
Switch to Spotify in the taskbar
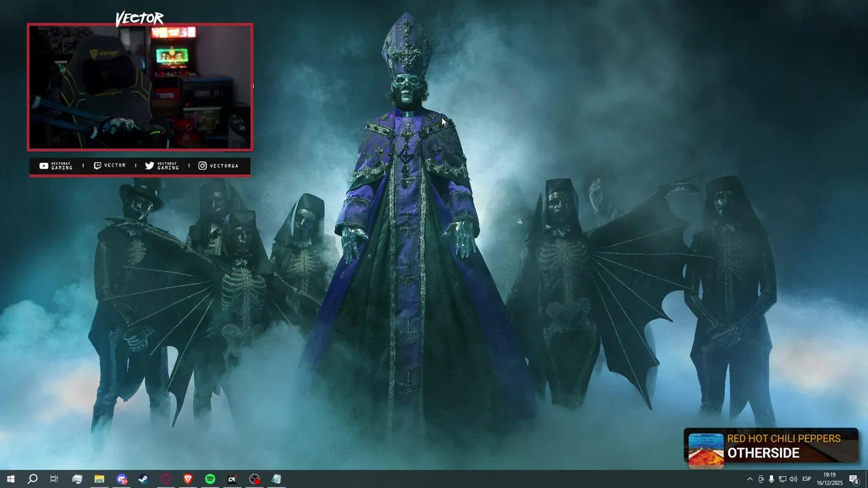click(210, 479)
